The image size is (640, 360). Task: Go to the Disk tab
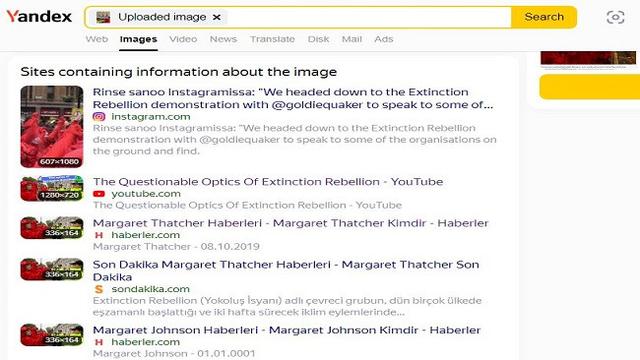[x=318, y=39]
